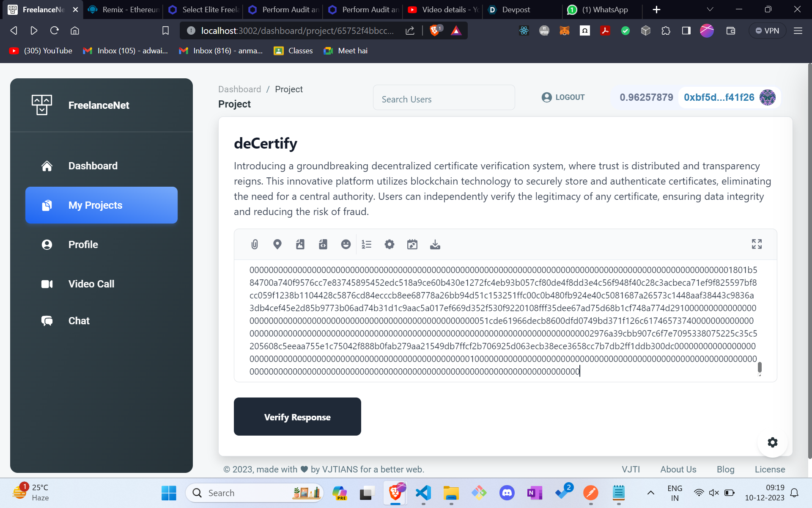The image size is (812, 508).
Task: Click the numbered list icon in editor toolbar
Action: pos(367,244)
